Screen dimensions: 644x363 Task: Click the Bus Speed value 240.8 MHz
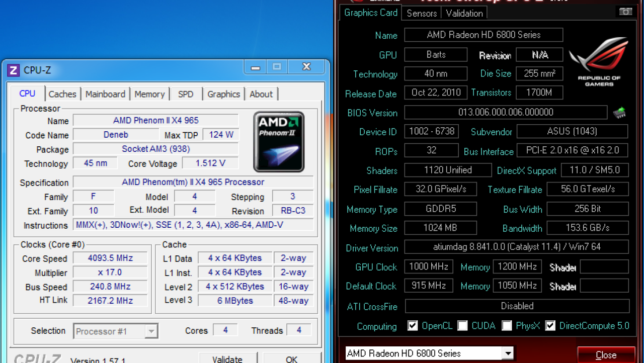point(110,287)
